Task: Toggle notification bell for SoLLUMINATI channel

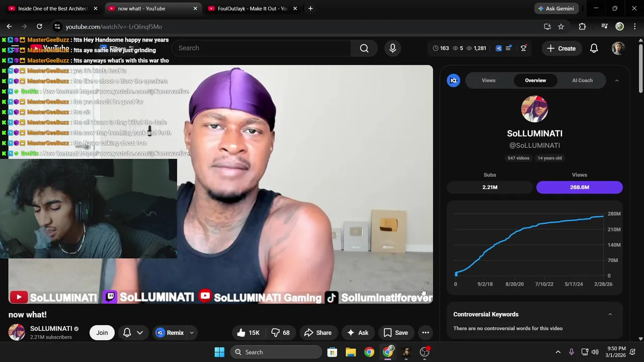Action: coord(127,333)
